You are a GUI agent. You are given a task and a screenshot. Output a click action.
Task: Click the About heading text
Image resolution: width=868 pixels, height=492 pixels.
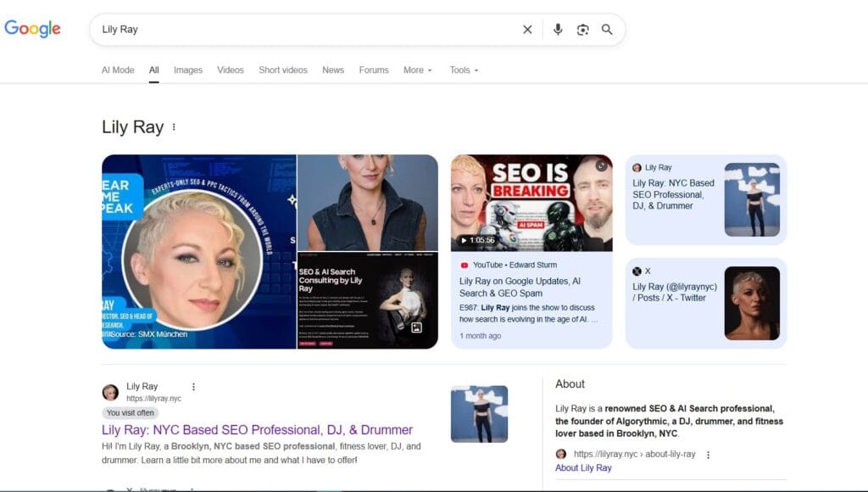pos(570,384)
